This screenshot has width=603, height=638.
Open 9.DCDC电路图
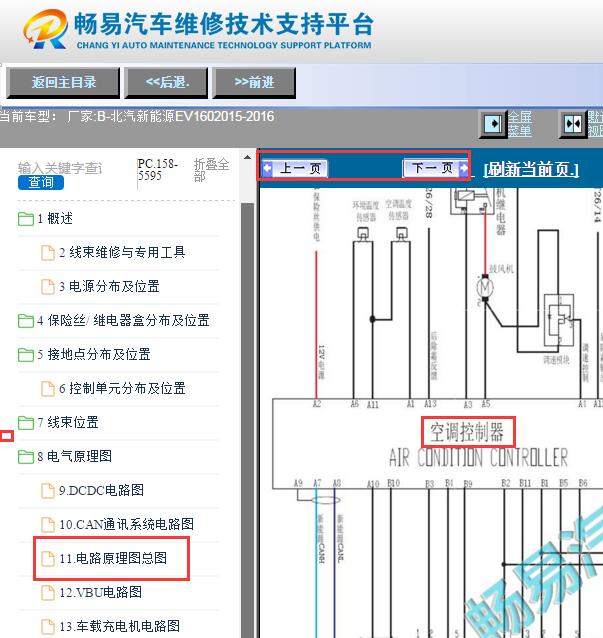[101, 490]
